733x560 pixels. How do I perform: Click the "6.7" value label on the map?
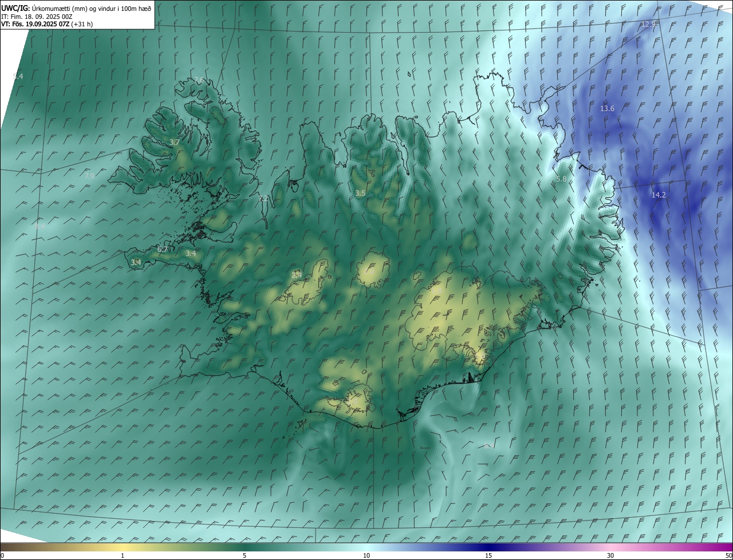point(163,249)
